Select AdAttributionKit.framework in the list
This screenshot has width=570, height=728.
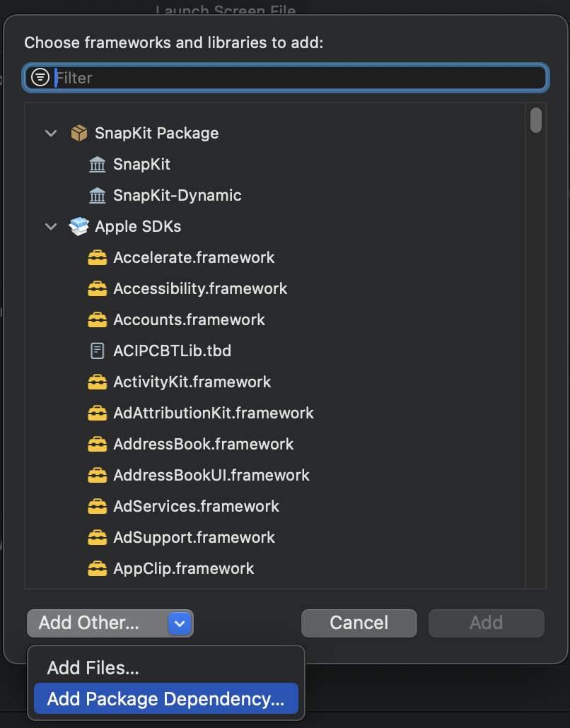click(214, 413)
